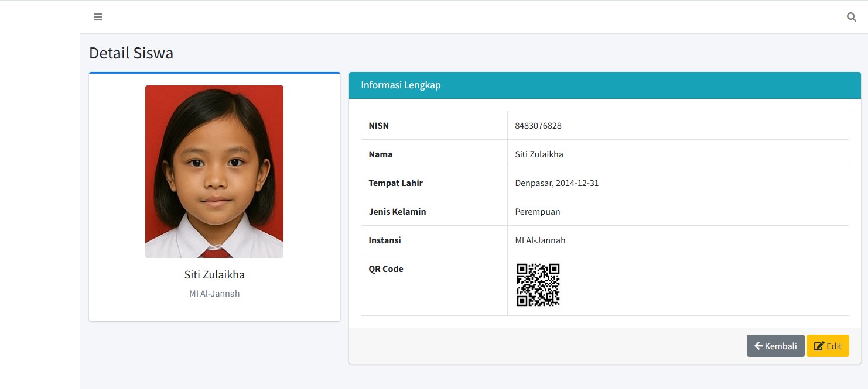Click the QR Code row label
This screenshot has height=389, width=868.
pos(386,269)
